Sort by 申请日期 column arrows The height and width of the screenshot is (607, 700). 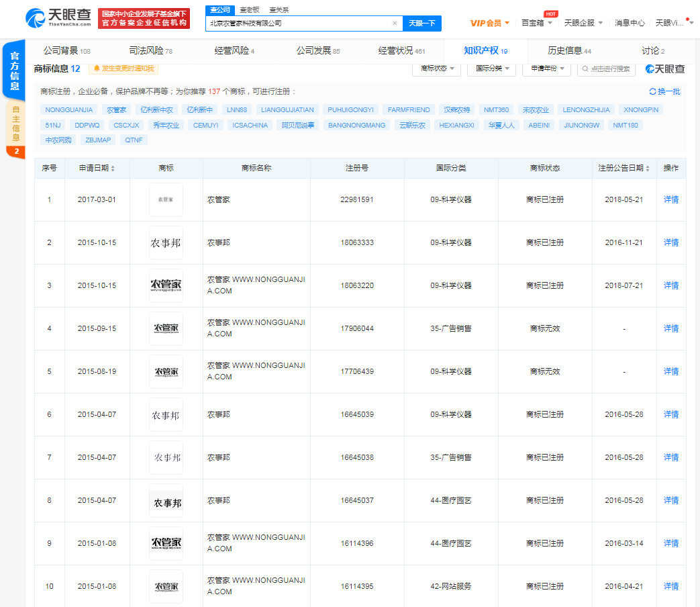113,169
